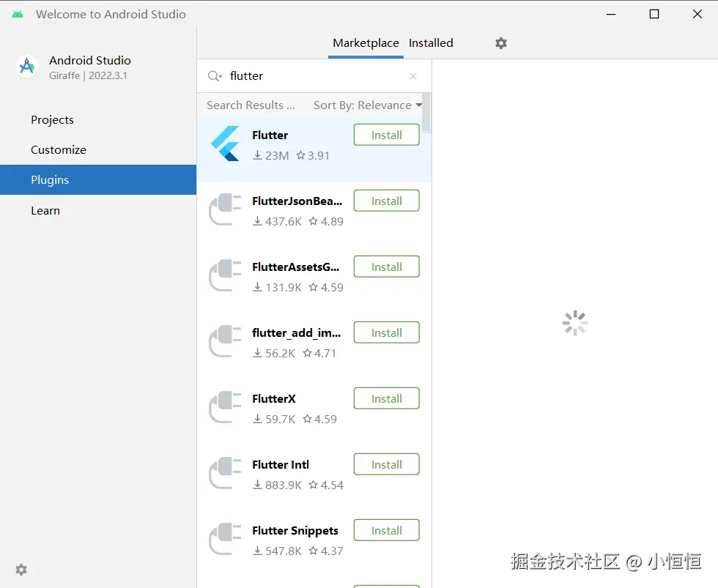Open the Learn section

point(98,210)
